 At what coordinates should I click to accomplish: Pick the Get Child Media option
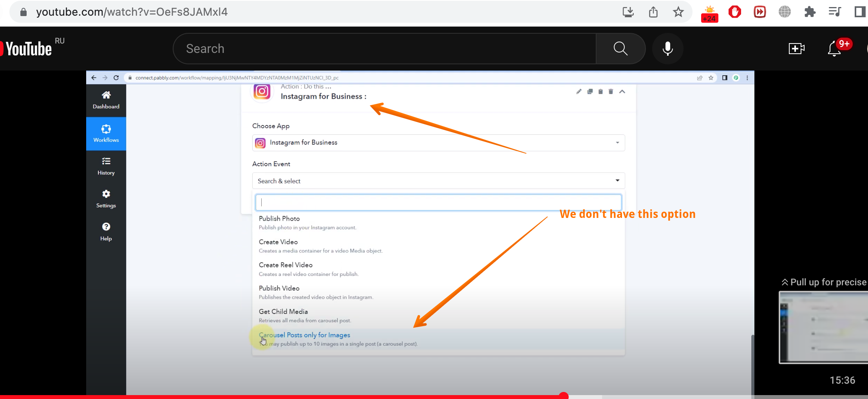click(438, 316)
